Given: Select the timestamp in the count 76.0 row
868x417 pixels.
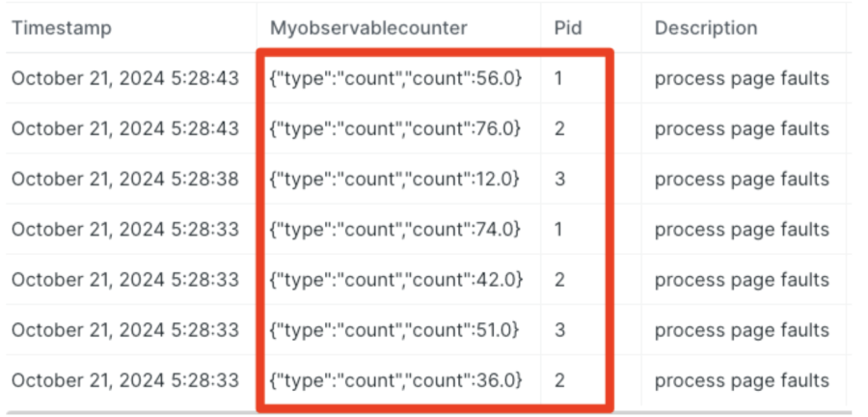Looking at the screenshot, I should click(125, 129).
